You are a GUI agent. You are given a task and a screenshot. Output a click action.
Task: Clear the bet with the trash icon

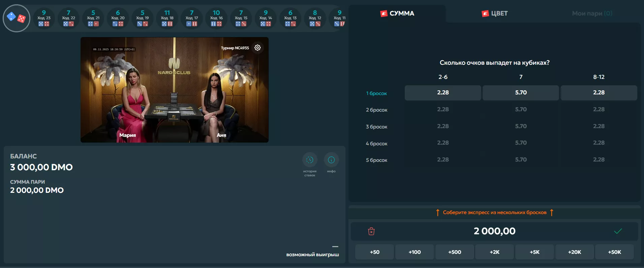371,231
